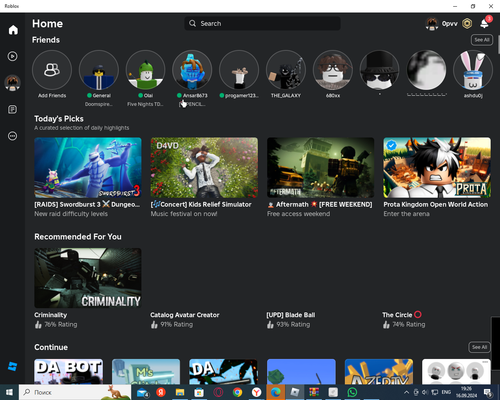This screenshot has height=400, width=500.
Task: Click '76% Rating' under Criminality
Action: click(61, 324)
